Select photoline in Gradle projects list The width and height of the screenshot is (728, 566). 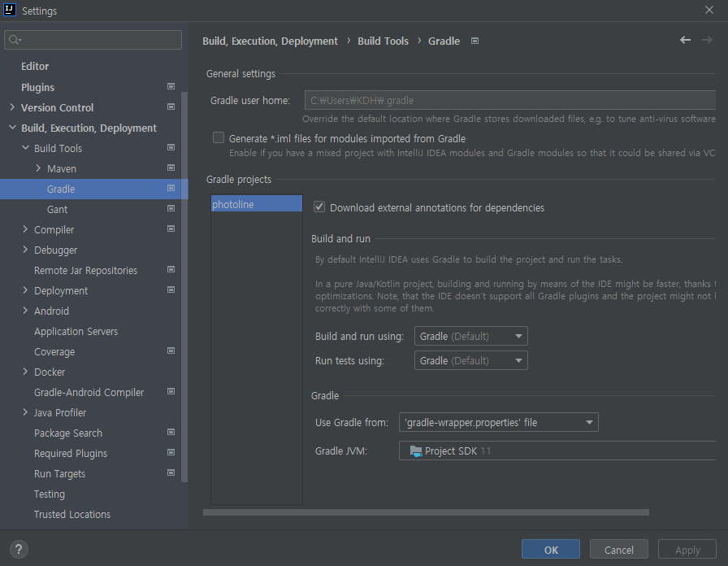(257, 204)
